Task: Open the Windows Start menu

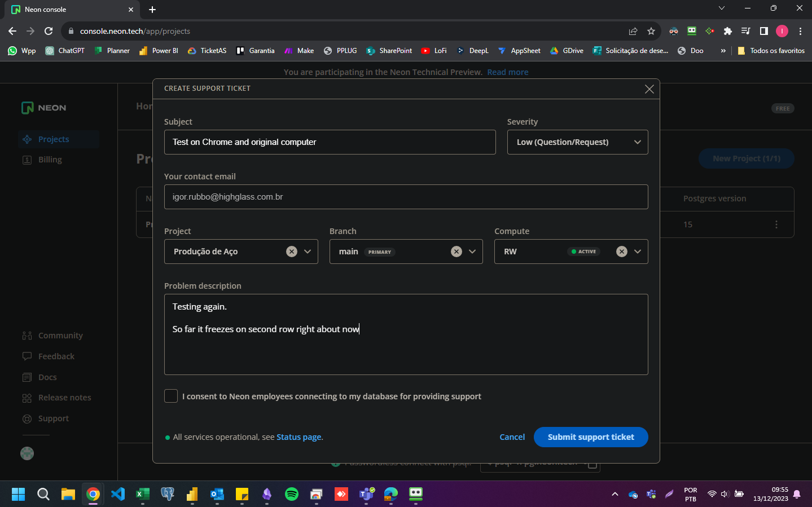Action: pos(19,495)
